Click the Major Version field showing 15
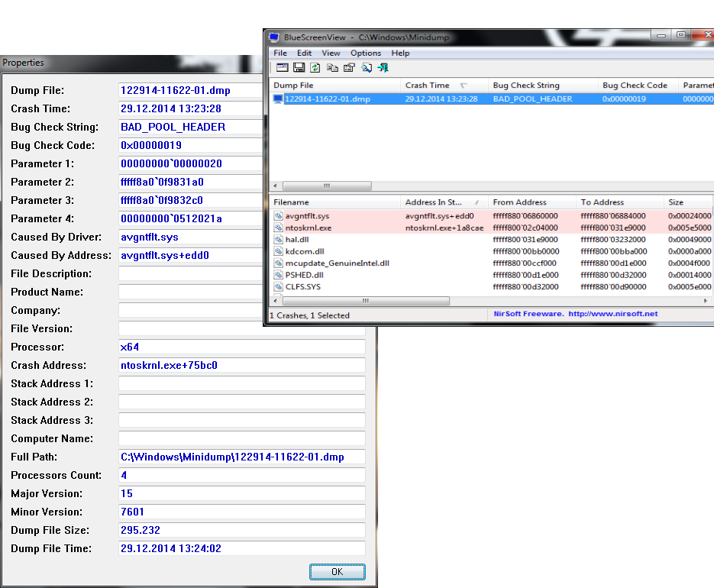This screenshot has width=714, height=588. [x=242, y=493]
